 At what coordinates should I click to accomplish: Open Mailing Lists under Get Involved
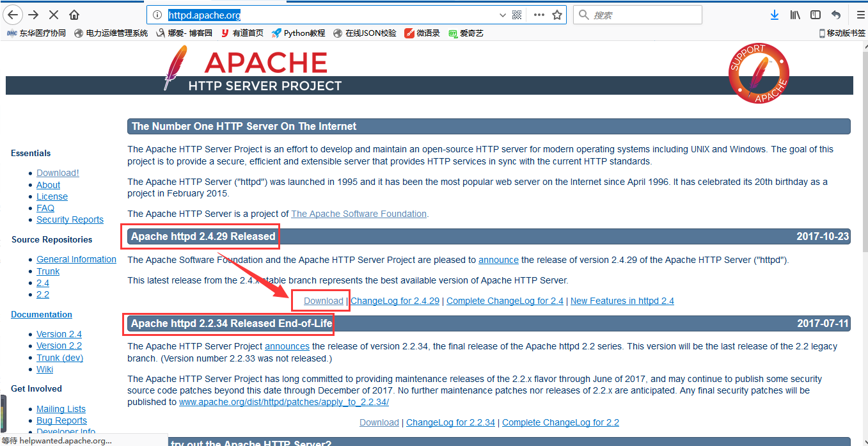click(x=61, y=409)
